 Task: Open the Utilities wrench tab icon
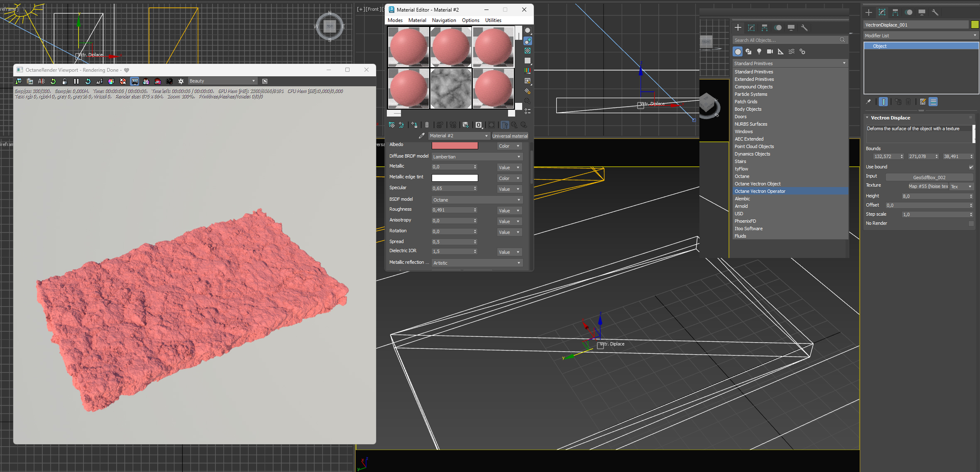click(935, 12)
